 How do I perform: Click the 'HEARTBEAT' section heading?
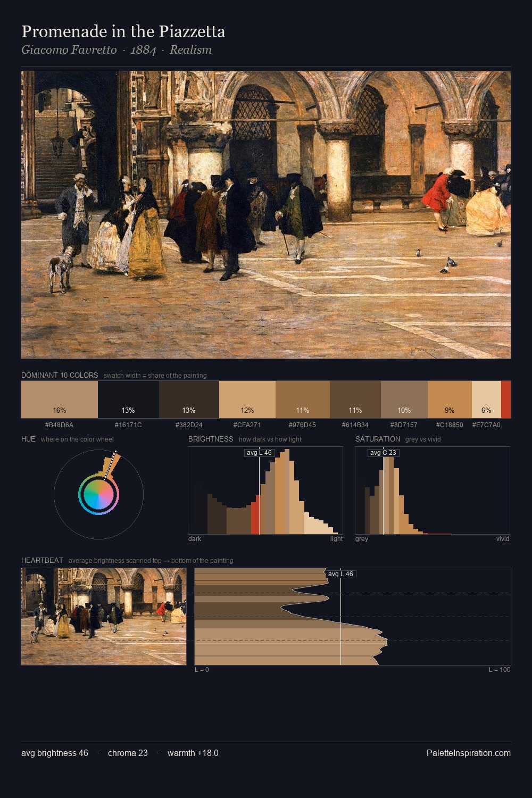click(42, 560)
